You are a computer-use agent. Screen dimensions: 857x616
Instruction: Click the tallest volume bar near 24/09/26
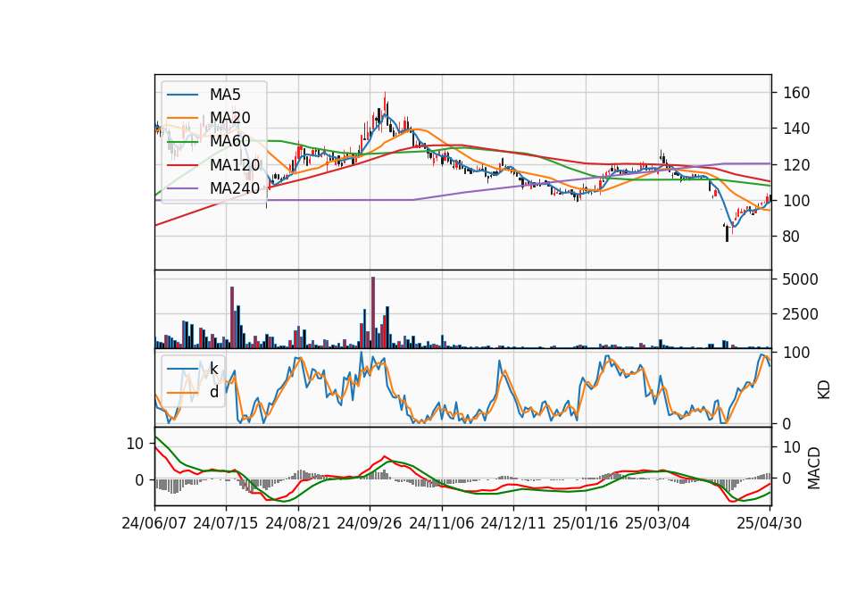pyautogui.click(x=373, y=312)
